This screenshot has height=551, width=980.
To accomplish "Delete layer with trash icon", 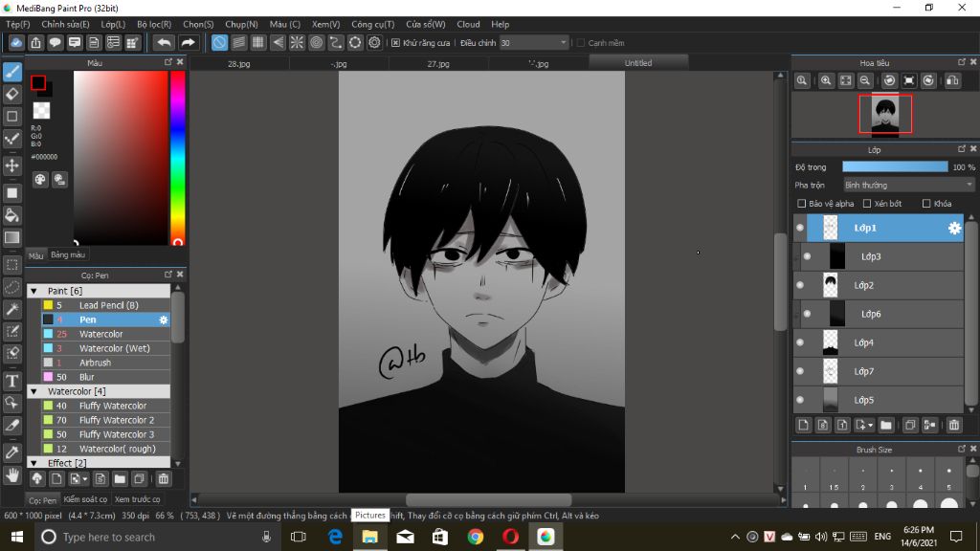I will tap(954, 425).
